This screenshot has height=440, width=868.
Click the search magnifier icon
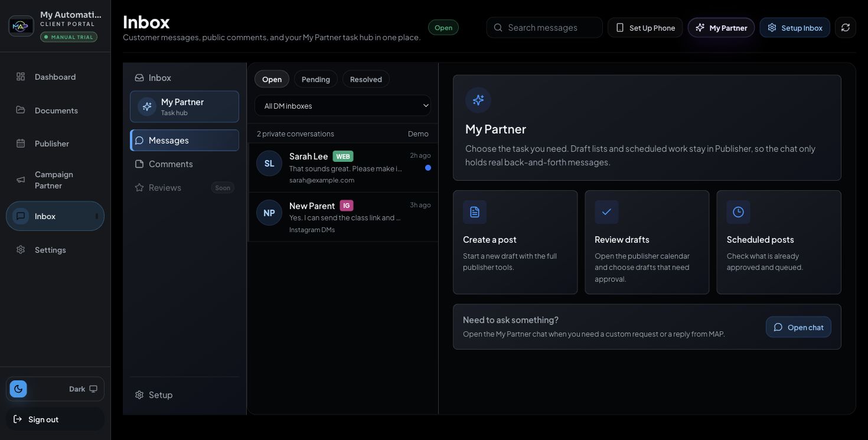click(x=498, y=28)
